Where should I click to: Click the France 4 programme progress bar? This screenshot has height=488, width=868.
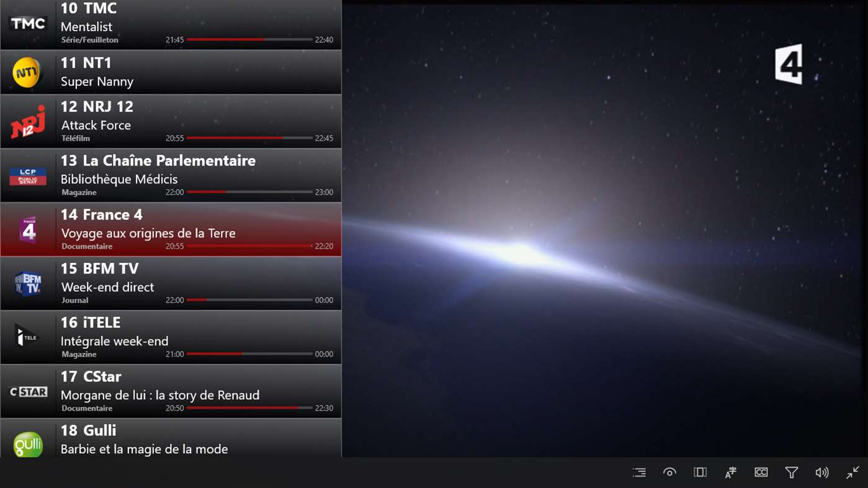click(249, 246)
